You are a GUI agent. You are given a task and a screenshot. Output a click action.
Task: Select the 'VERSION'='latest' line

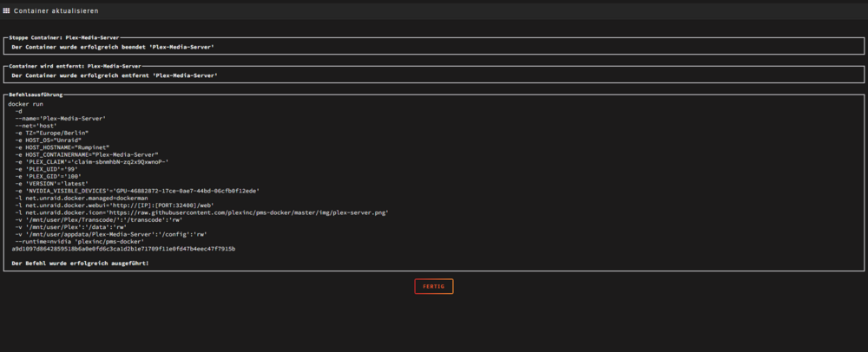point(52,184)
